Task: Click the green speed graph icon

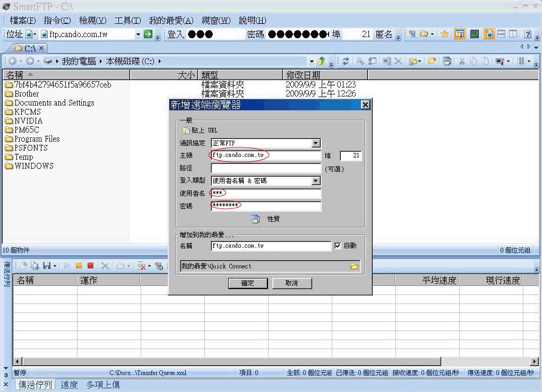Action: (474, 34)
